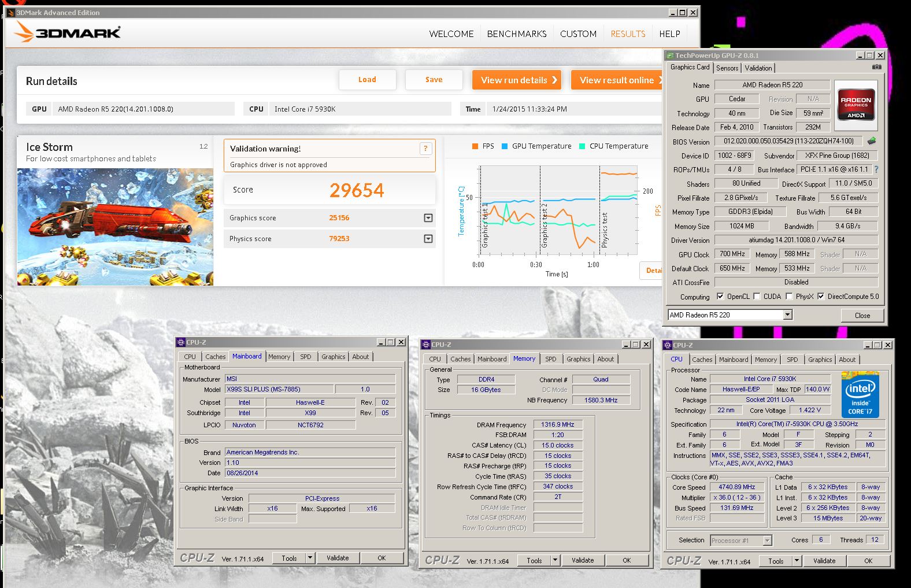The height and width of the screenshot is (588, 911).
Task: Click OK in the Memory CPU-Z window
Action: [627, 560]
